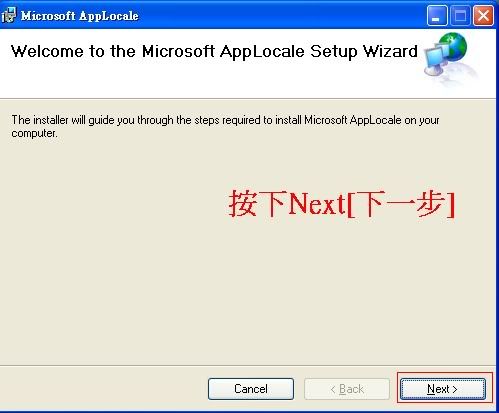This screenshot has width=499, height=413.
Task: Click the green globe in the banner graphic
Action: pyautogui.click(x=453, y=47)
